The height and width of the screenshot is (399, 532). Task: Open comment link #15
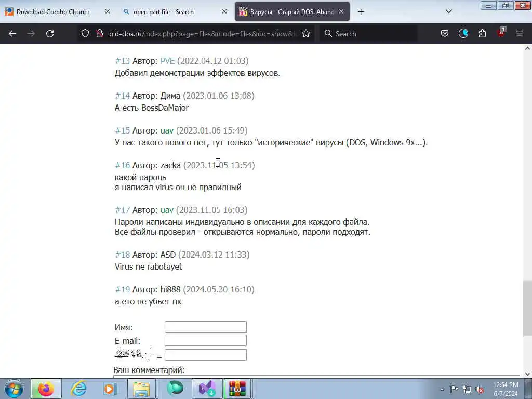(123, 130)
